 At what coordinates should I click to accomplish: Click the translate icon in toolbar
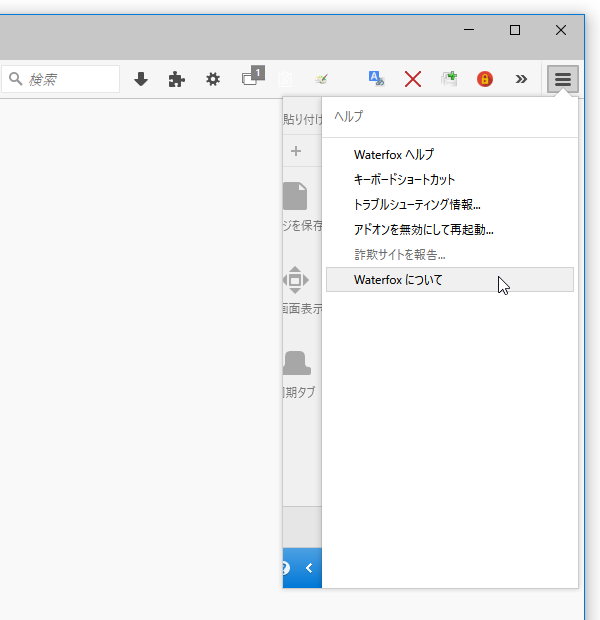(x=376, y=79)
